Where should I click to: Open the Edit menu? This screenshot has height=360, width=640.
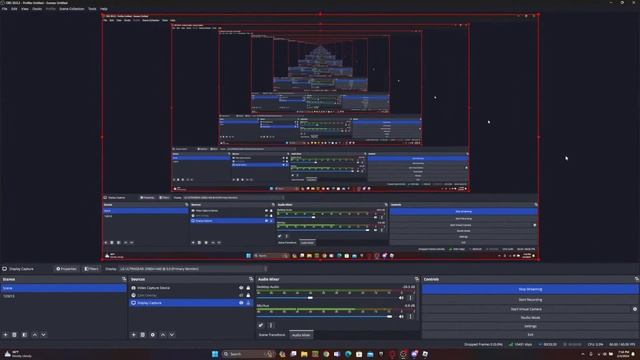14,9
